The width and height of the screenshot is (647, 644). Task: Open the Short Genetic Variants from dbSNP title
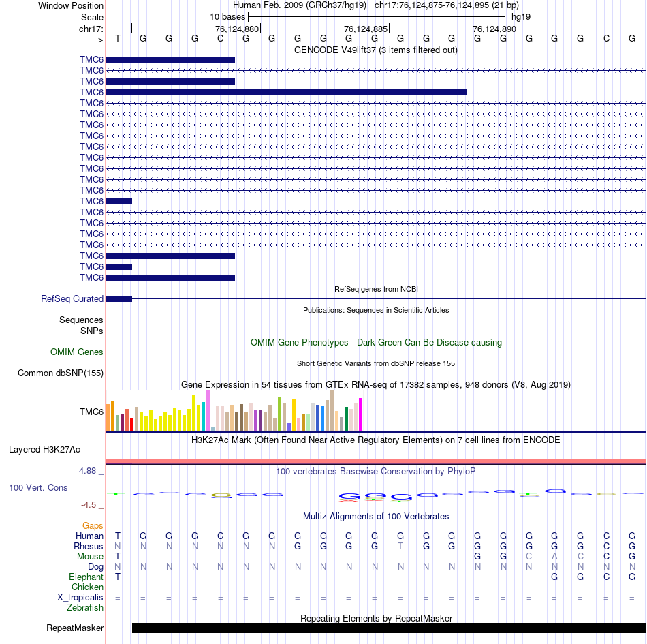pyautogui.click(x=376, y=363)
